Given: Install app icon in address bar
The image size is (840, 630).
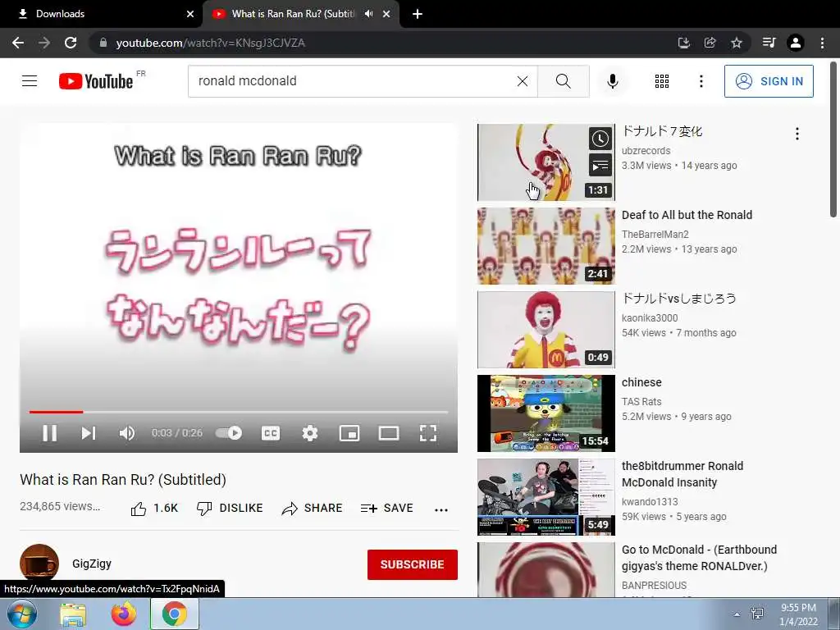Looking at the screenshot, I should [x=683, y=43].
